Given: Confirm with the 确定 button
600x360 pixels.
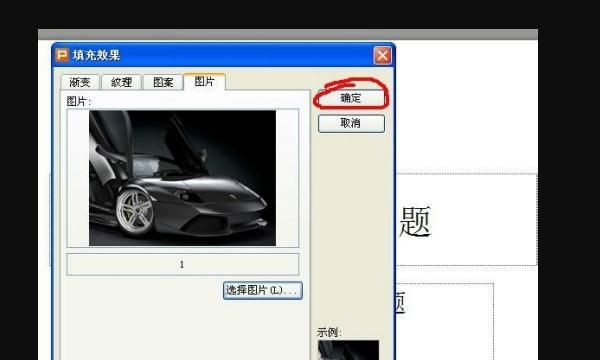Looking at the screenshot, I should pyautogui.click(x=351, y=98).
